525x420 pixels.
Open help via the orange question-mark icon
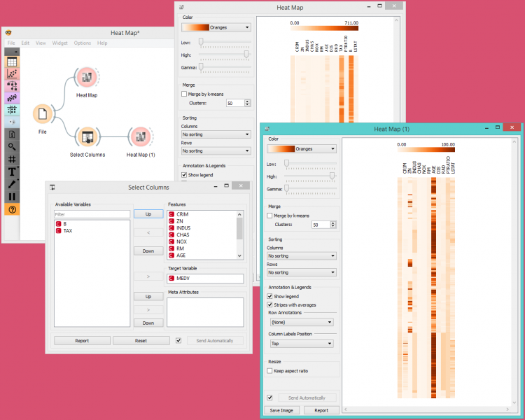[12, 209]
